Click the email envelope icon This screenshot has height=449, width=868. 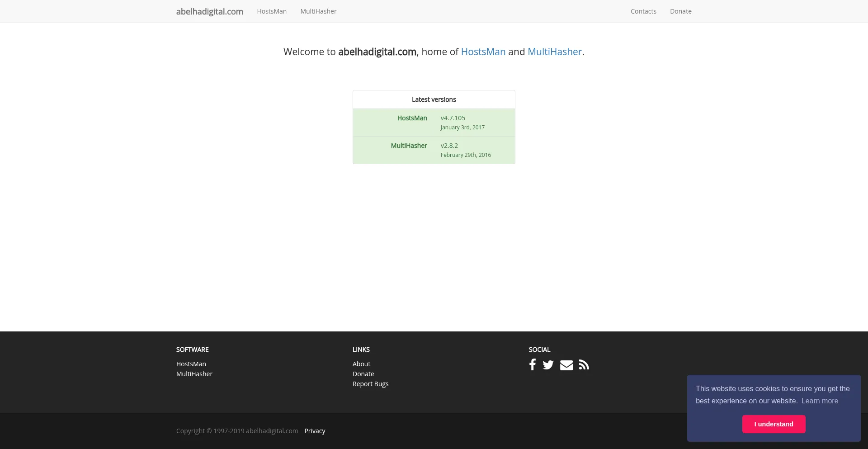tap(566, 365)
